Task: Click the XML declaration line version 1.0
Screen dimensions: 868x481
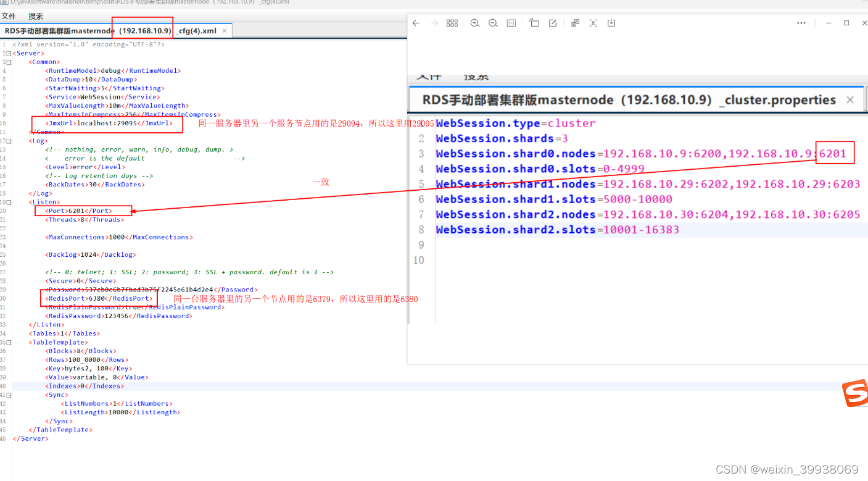Action: [x=89, y=44]
